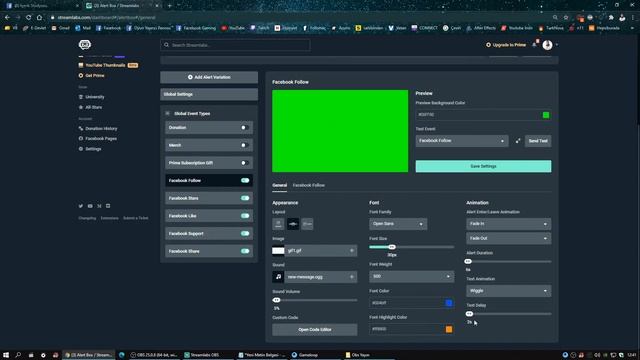Click the plus icon on gif1.gif image field
Viewport: 640px width, 360px height.
click(x=351, y=251)
